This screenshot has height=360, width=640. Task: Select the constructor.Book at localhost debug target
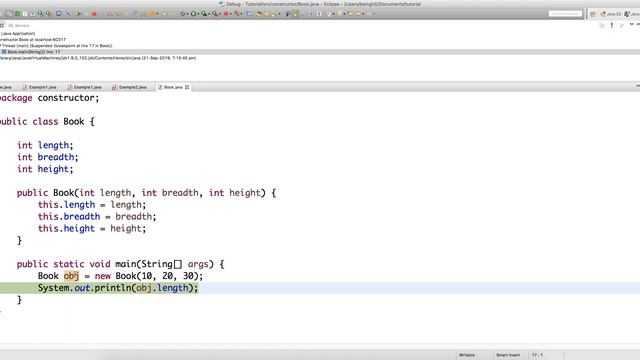point(33,40)
